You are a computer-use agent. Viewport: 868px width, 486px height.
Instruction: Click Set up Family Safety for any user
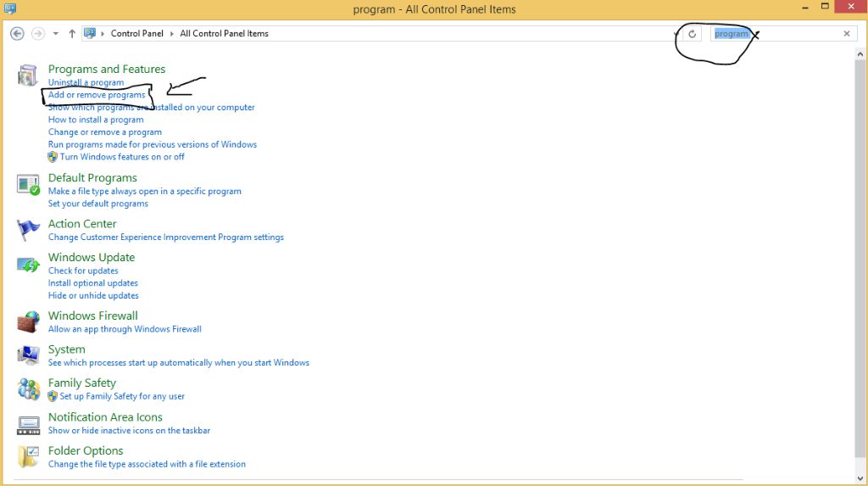tap(122, 396)
